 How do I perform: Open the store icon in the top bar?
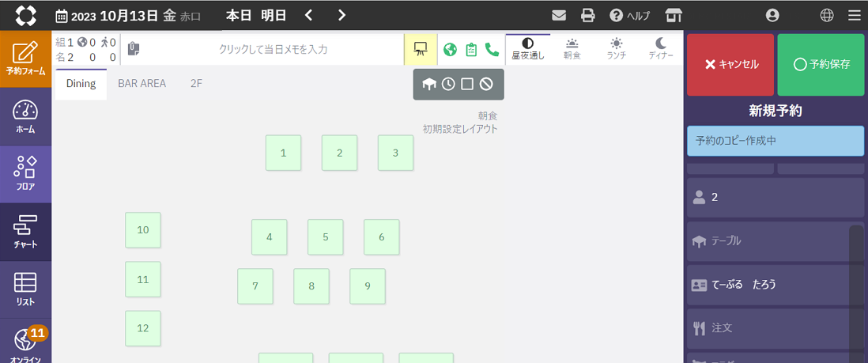(674, 15)
